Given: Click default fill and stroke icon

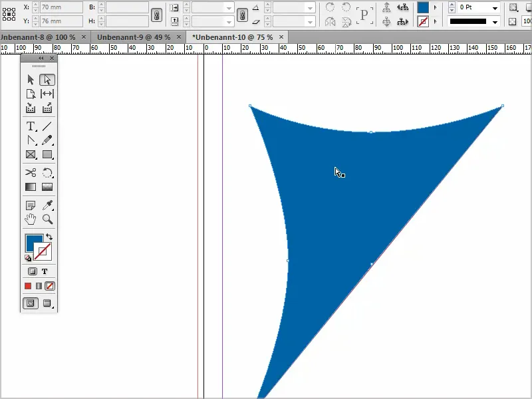Looking at the screenshot, I should tap(28, 258).
